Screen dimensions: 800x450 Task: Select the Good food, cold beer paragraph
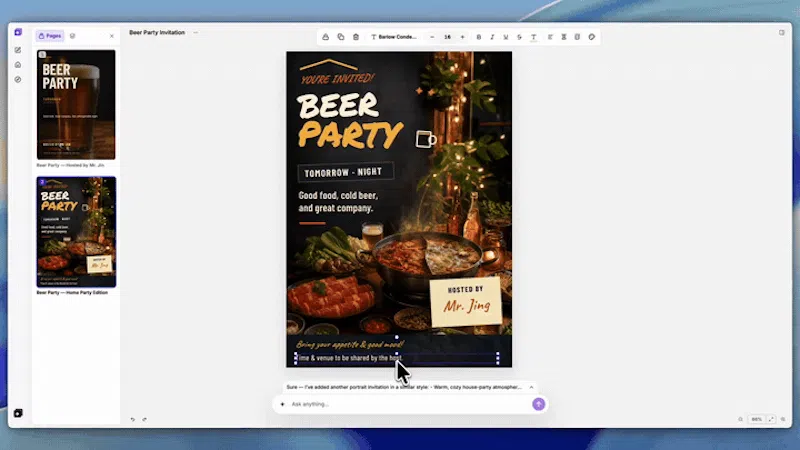click(x=338, y=202)
